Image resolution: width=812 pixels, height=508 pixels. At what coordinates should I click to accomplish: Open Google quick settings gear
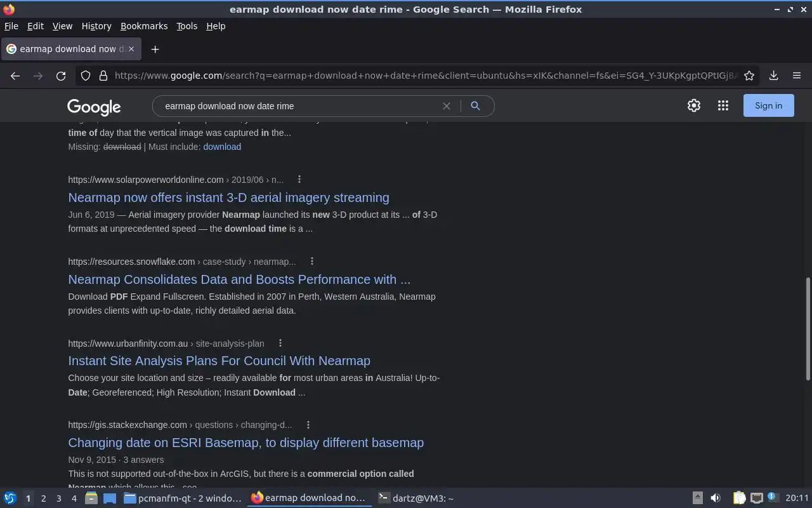pos(694,105)
